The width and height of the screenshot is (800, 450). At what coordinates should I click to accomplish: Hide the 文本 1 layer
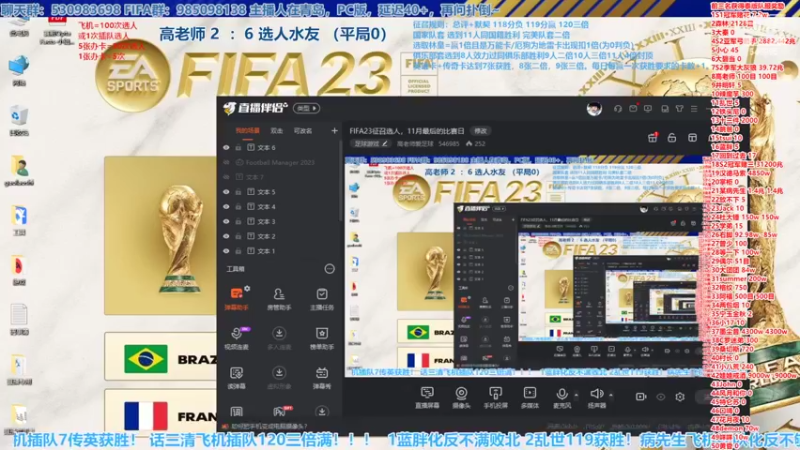point(226,251)
